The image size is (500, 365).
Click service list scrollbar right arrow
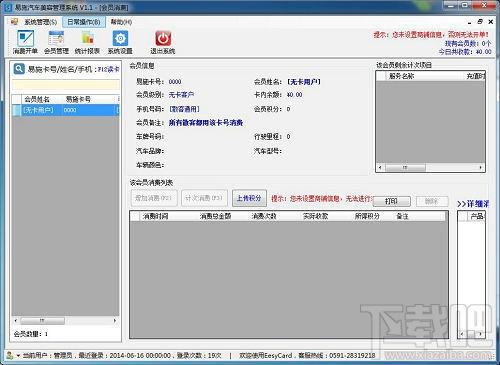tap(480, 167)
